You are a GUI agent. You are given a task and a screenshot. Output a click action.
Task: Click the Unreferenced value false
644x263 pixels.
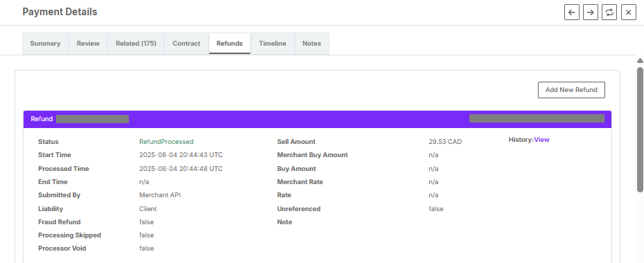coord(436,209)
